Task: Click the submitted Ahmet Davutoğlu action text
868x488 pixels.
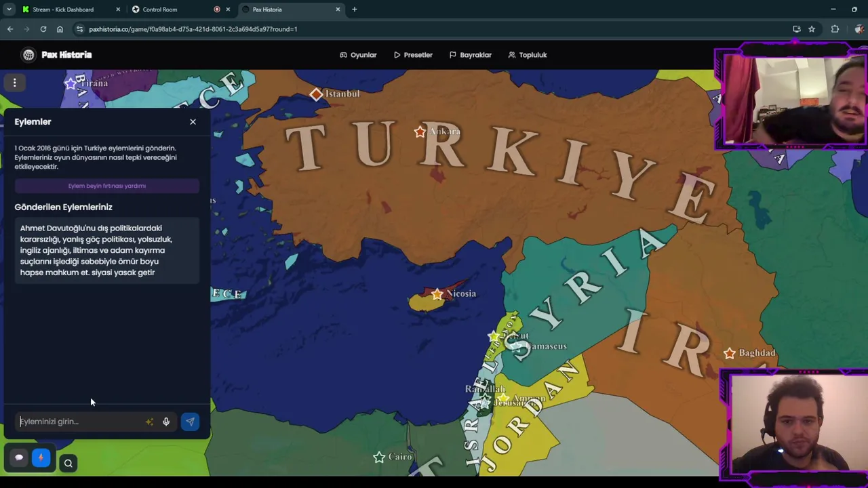Action: pyautogui.click(x=107, y=250)
